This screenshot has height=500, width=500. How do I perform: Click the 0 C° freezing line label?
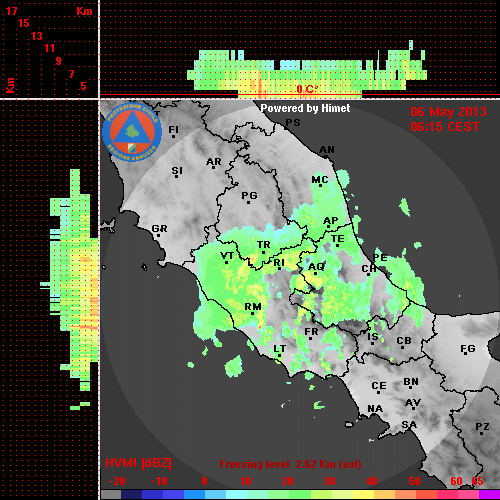coord(307,89)
